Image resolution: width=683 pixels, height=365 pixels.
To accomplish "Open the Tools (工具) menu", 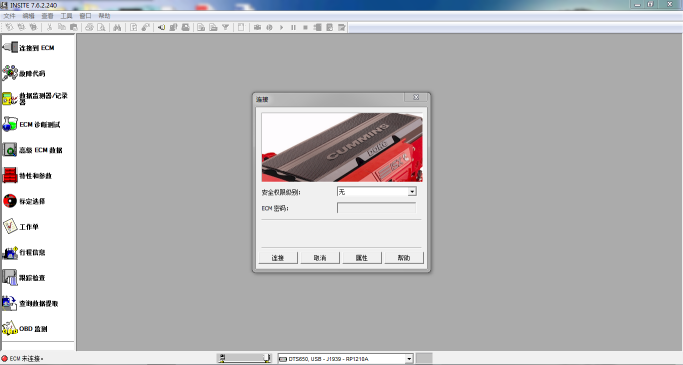I will point(66,16).
